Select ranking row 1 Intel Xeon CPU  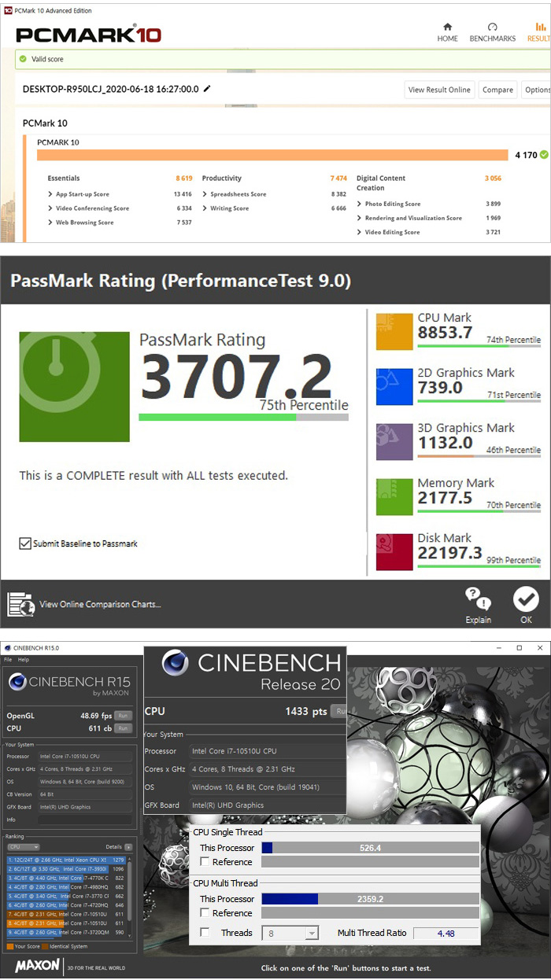pyautogui.click(x=66, y=860)
